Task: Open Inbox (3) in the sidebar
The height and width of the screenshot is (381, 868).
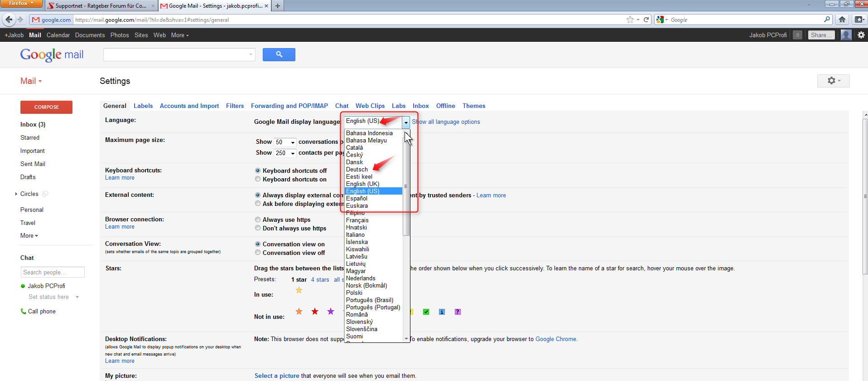Action: pyautogui.click(x=33, y=124)
